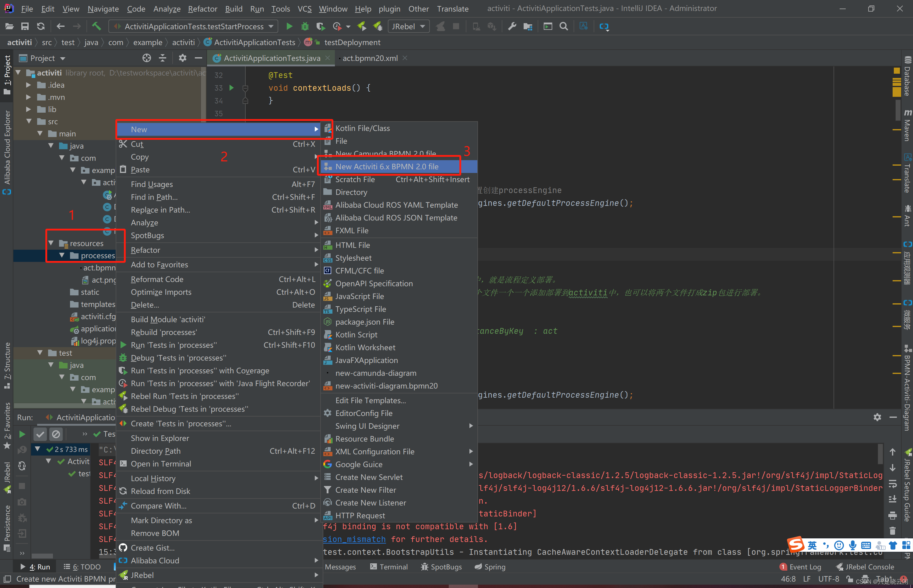Expand the .idea folder in project tree
913x588 pixels.
tap(28, 85)
